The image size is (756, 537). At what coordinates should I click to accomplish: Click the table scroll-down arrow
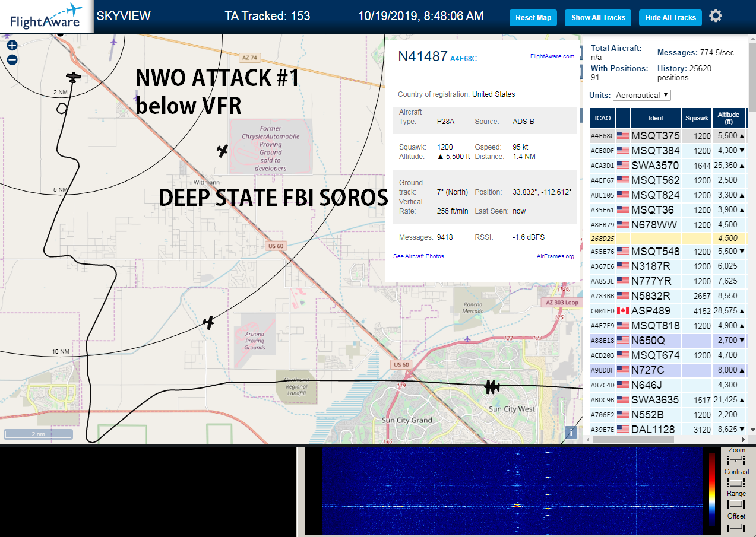[x=752, y=430]
